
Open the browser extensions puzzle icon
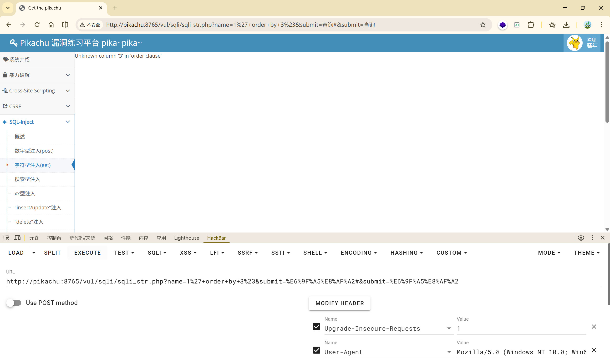tap(531, 25)
